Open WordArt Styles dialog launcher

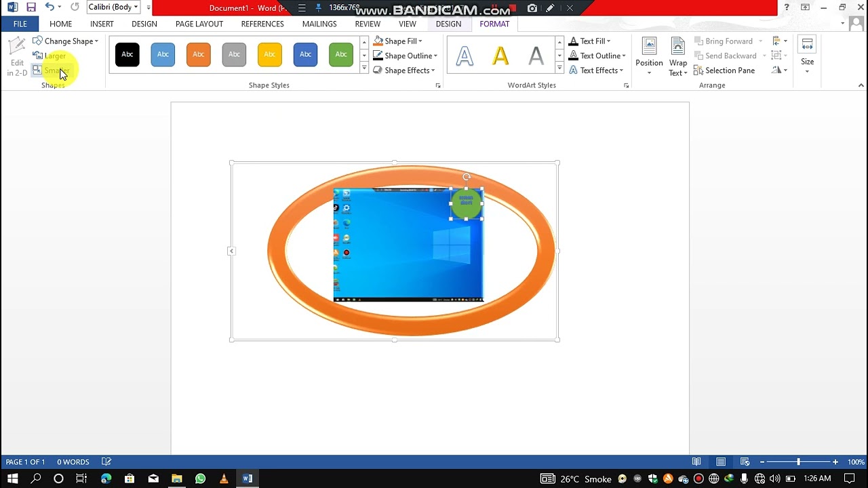click(626, 85)
